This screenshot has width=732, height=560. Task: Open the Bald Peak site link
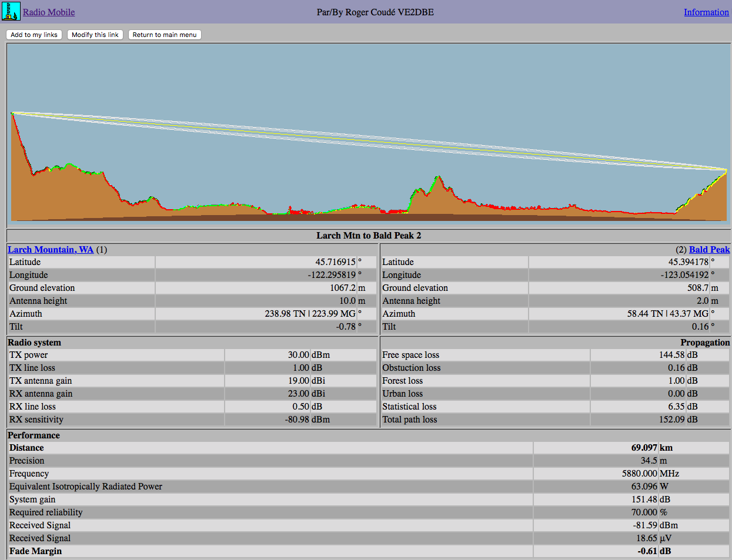coord(709,250)
